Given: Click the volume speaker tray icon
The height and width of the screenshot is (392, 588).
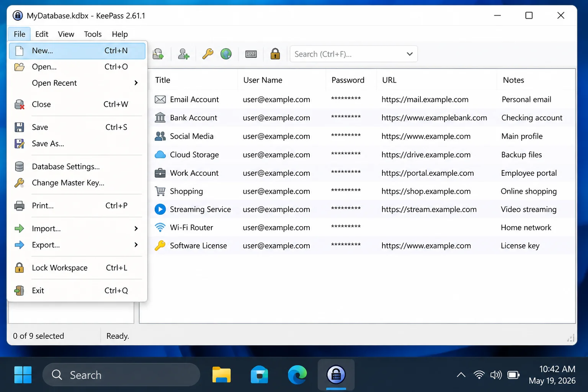Looking at the screenshot, I should coord(496,375).
